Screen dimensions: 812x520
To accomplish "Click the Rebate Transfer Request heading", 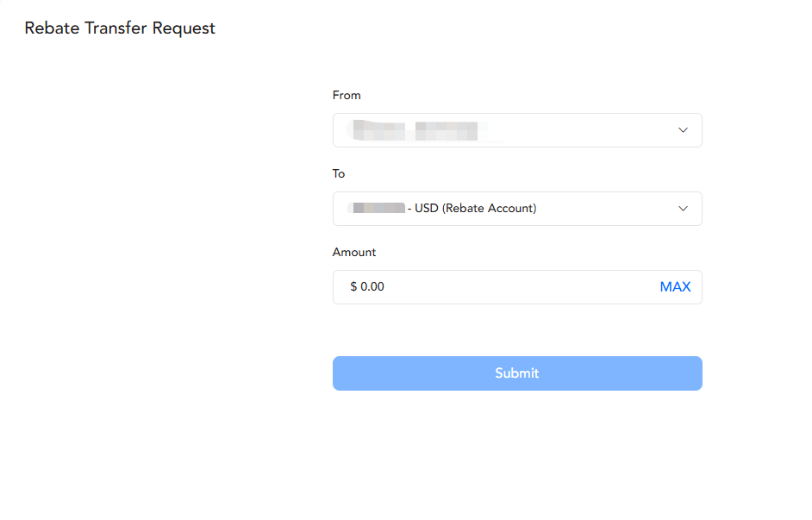I will tap(120, 28).
